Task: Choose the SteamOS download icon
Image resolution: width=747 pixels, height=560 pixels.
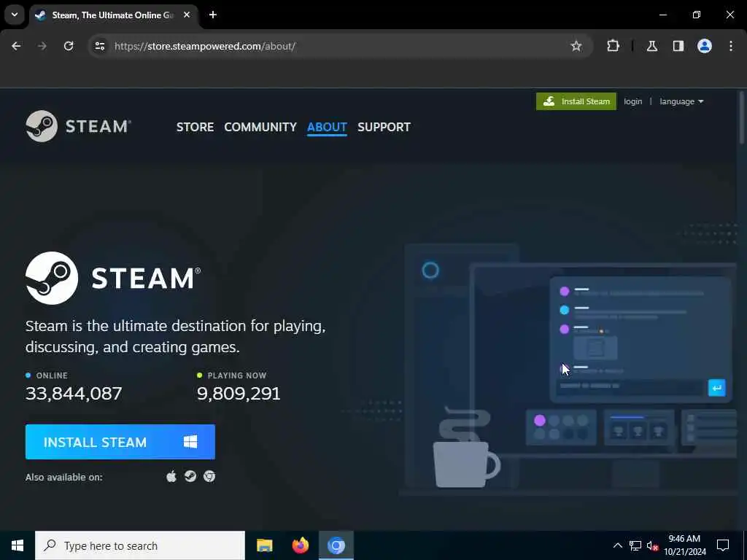Action: 190,476
